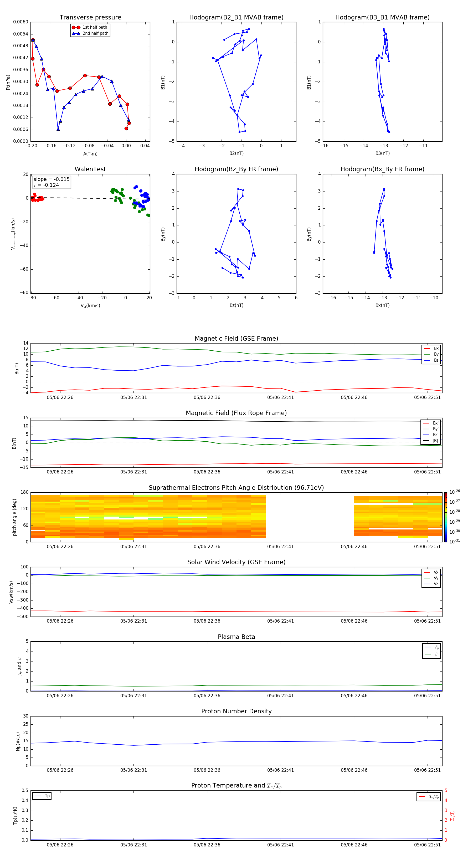473x868 pixels.
Task: Click the 'Solar Wind Velocity (GSE Frame)' title
Action: (x=236, y=562)
